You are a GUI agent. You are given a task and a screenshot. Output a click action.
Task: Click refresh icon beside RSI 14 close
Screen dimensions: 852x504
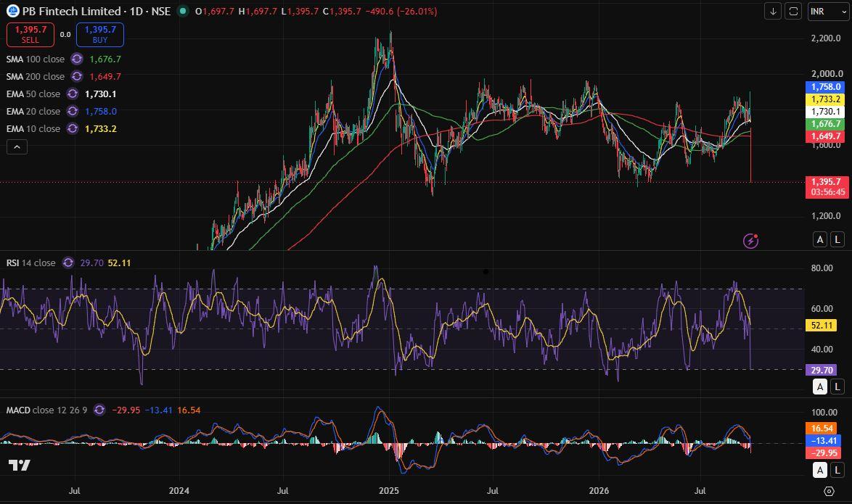[68, 263]
